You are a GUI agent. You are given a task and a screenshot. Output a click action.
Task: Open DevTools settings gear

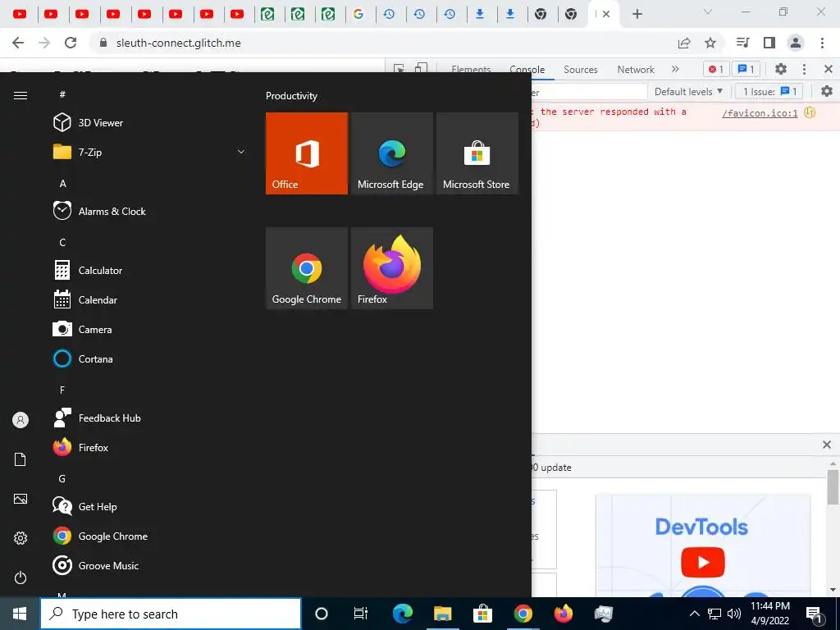coord(781,69)
